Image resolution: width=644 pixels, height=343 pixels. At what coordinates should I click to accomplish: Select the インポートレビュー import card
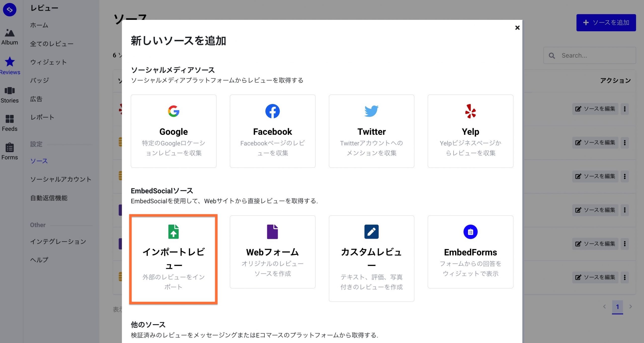click(174, 259)
